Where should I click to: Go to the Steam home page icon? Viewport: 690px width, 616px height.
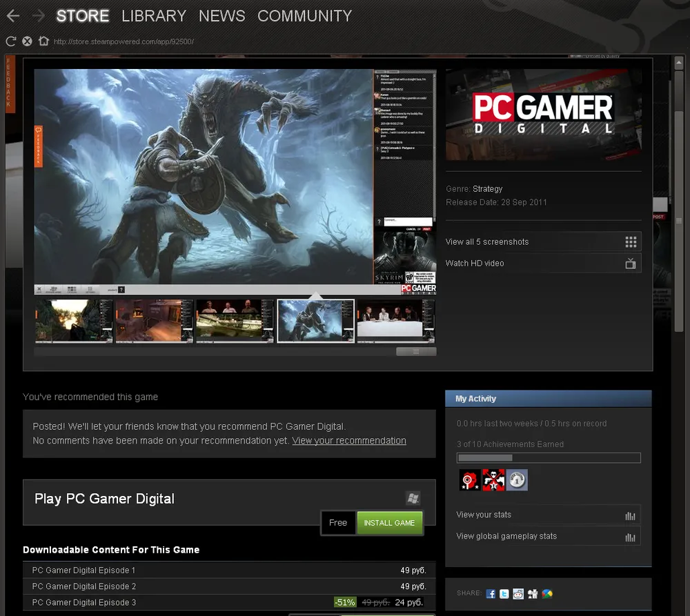(43, 41)
